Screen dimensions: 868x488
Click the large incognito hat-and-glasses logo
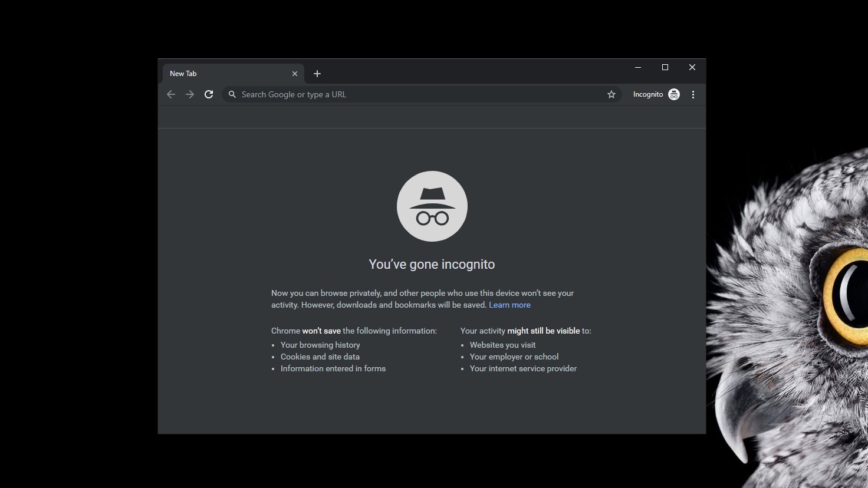(x=432, y=206)
